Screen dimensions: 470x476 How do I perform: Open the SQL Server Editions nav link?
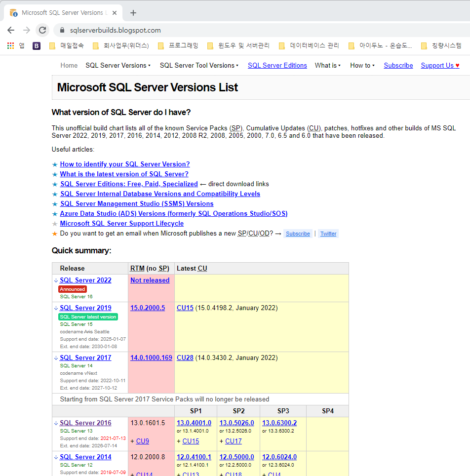point(277,65)
